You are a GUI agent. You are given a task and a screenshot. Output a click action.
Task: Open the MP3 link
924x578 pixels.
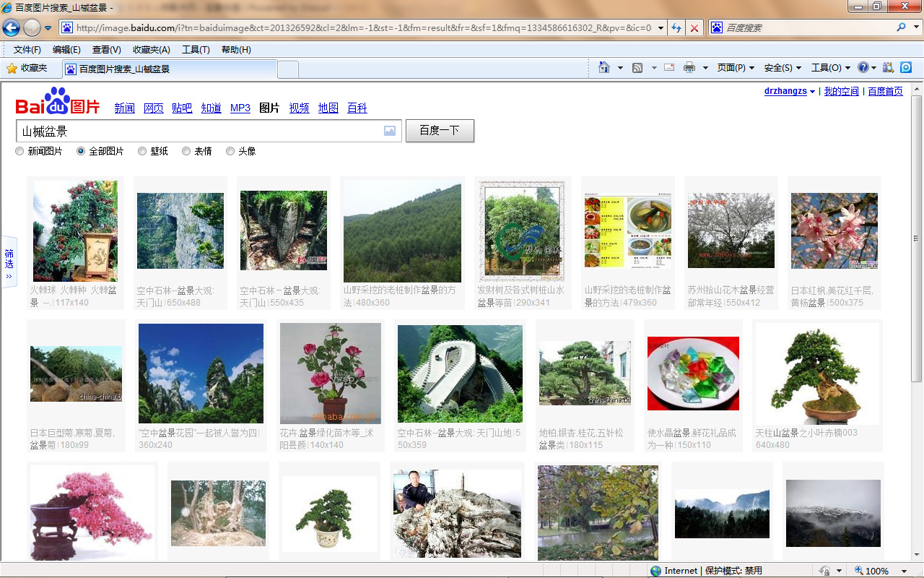pos(240,108)
